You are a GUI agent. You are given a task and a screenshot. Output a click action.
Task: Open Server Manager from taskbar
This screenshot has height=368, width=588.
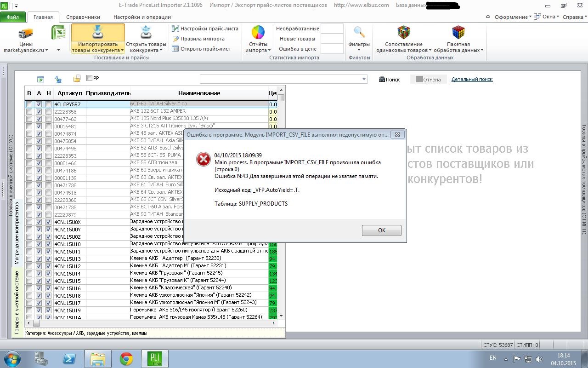coord(41,359)
